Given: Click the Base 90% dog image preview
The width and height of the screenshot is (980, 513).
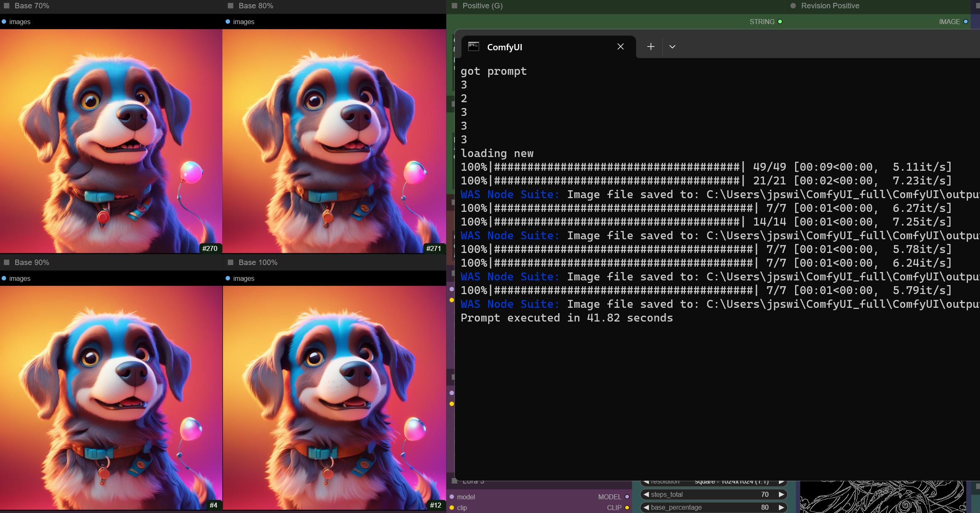Looking at the screenshot, I should pos(111,398).
